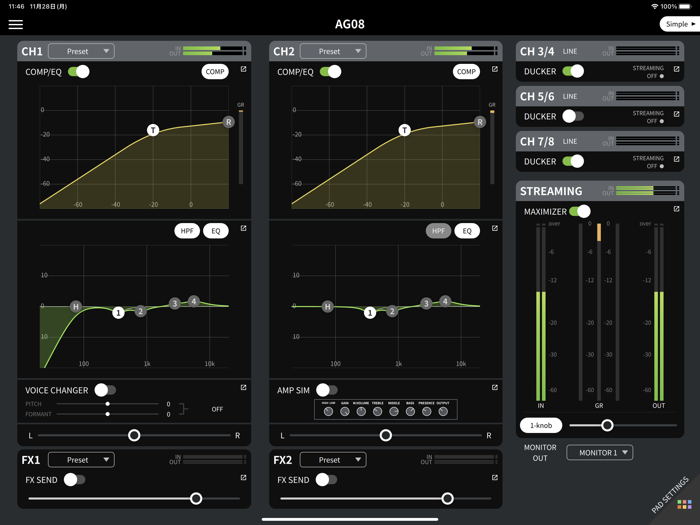Open CH1 EQ section pop-out icon
The width and height of the screenshot is (700, 525).
(243, 228)
